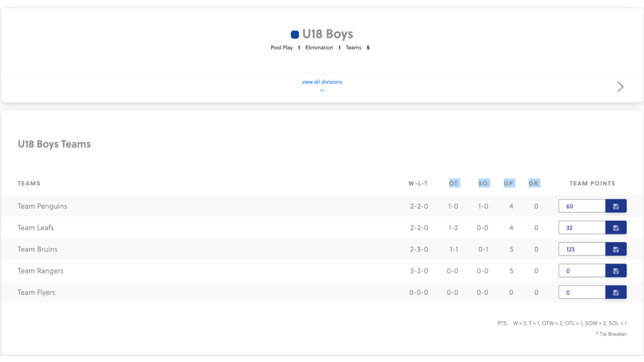644x362 pixels.
Task: Edit Team Flyers points field
Action: 582,293
